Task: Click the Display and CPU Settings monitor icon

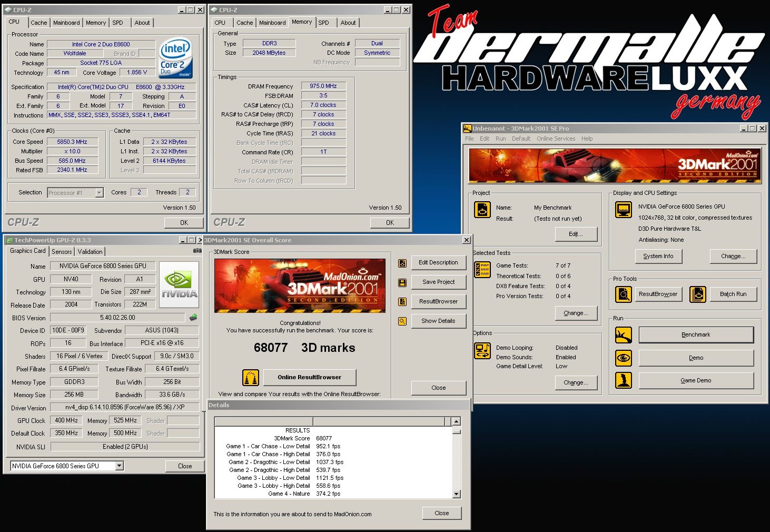Action: point(624,210)
